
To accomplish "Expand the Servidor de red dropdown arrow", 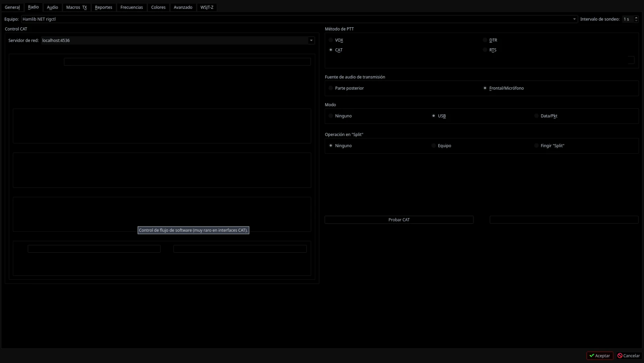I will 311,40.
